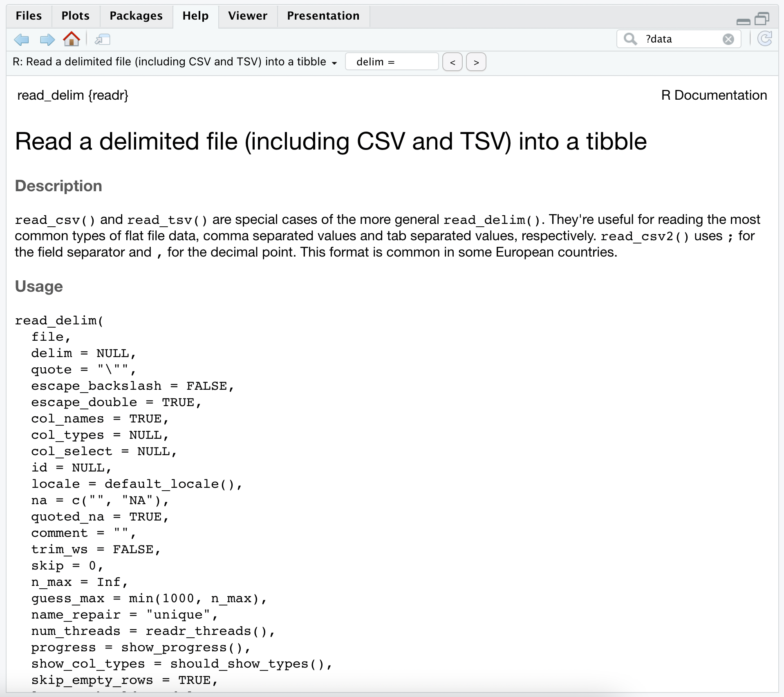Click the find-in-topic field
784x697 pixels.
click(x=392, y=62)
